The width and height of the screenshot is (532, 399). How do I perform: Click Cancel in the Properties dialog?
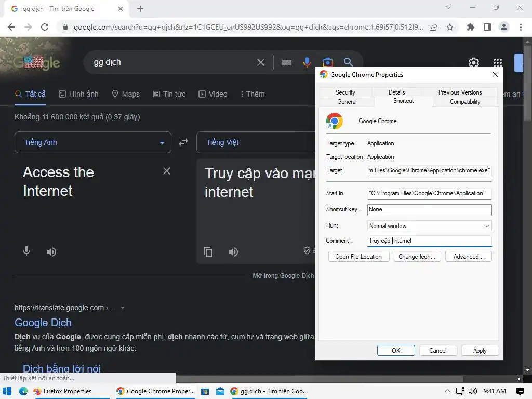(x=438, y=351)
